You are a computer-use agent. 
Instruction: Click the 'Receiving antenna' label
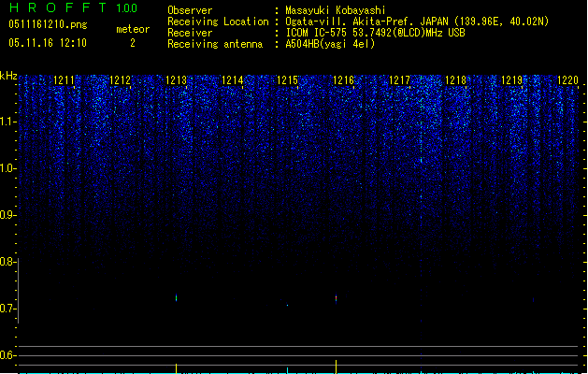pyautogui.click(x=215, y=44)
